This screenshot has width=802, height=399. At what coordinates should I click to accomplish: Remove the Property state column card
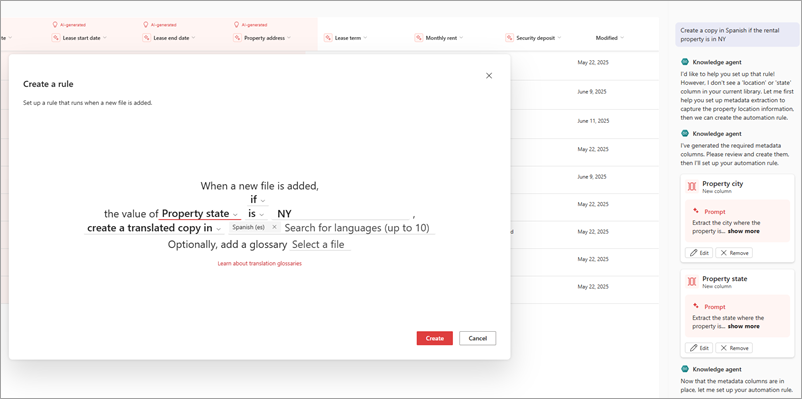[x=734, y=348]
